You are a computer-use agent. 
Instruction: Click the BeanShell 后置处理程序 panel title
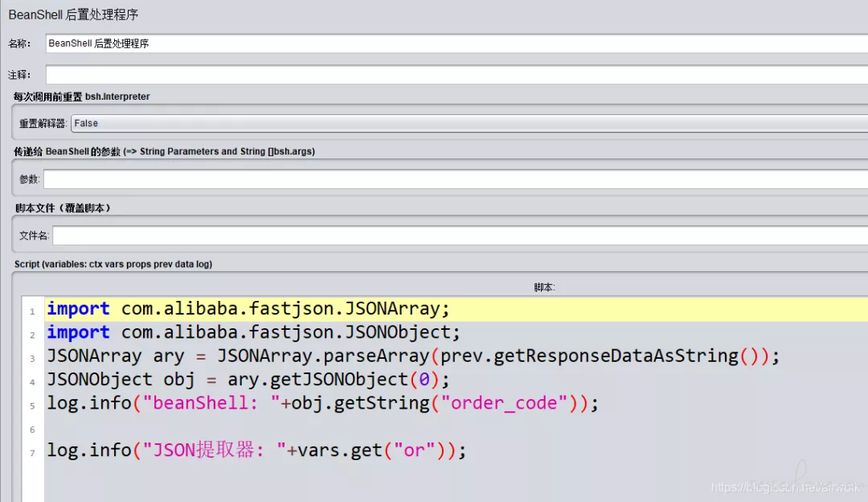(73, 15)
